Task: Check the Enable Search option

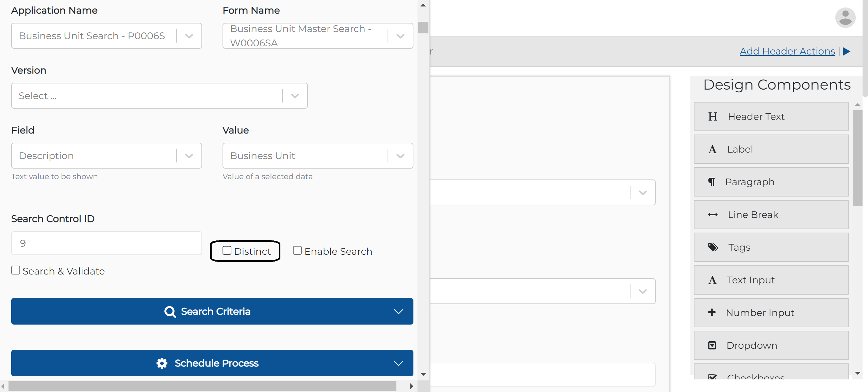Action: [297, 250]
